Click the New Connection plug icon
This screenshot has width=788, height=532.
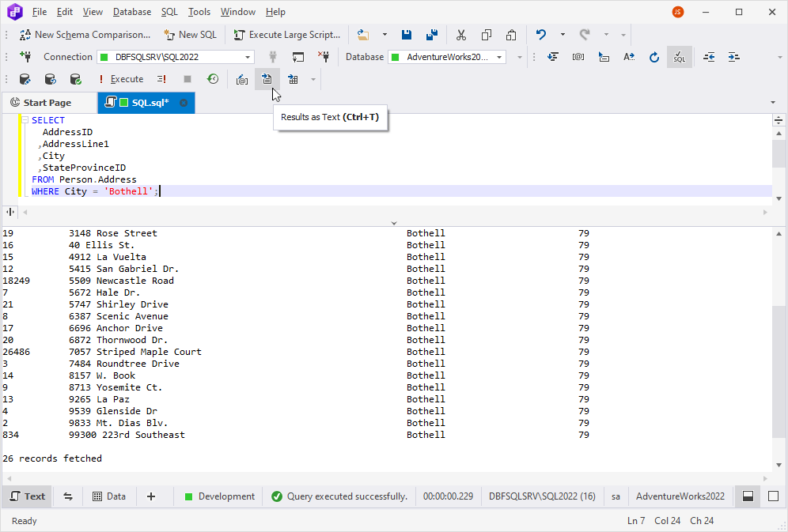25,57
